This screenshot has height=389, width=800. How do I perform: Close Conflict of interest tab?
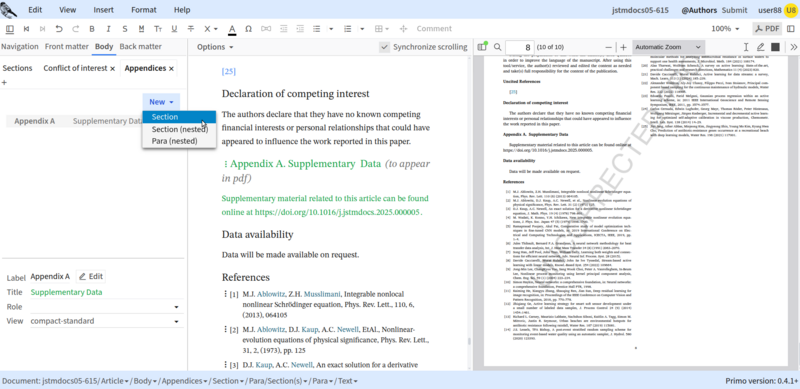tap(112, 68)
